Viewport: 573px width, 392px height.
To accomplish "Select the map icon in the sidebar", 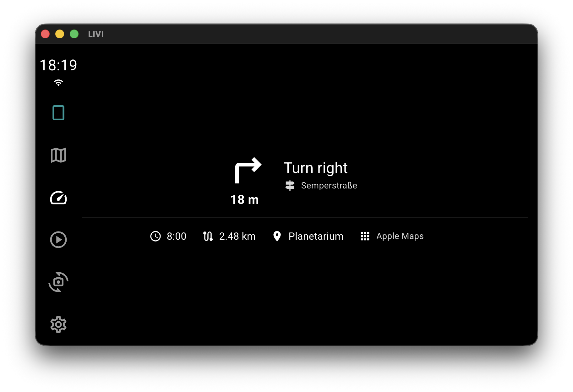I will (x=58, y=155).
